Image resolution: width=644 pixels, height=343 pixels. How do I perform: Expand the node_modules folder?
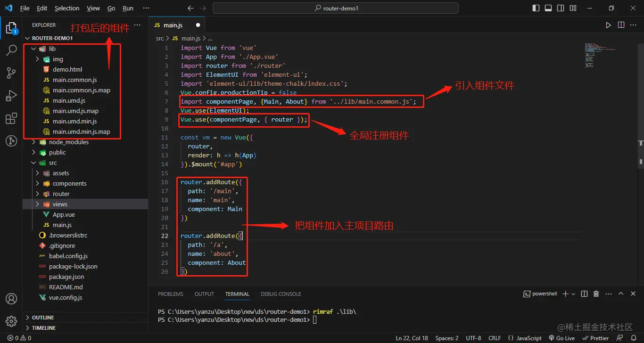(x=33, y=142)
